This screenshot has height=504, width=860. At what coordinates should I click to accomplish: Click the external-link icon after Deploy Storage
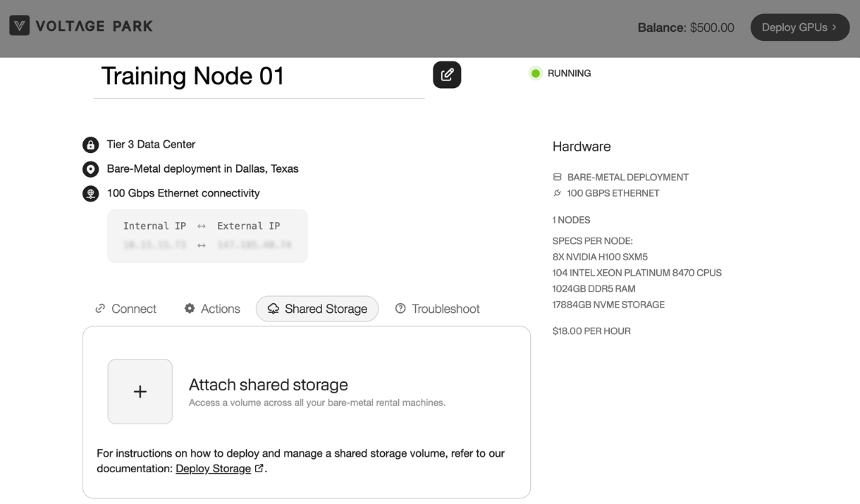coord(259,468)
